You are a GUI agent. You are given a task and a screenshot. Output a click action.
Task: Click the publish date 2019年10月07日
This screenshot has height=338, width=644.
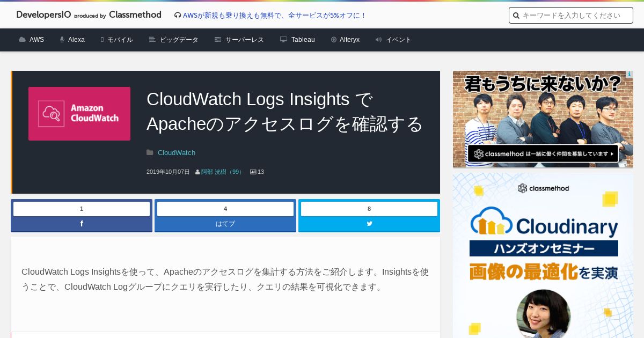point(168,172)
